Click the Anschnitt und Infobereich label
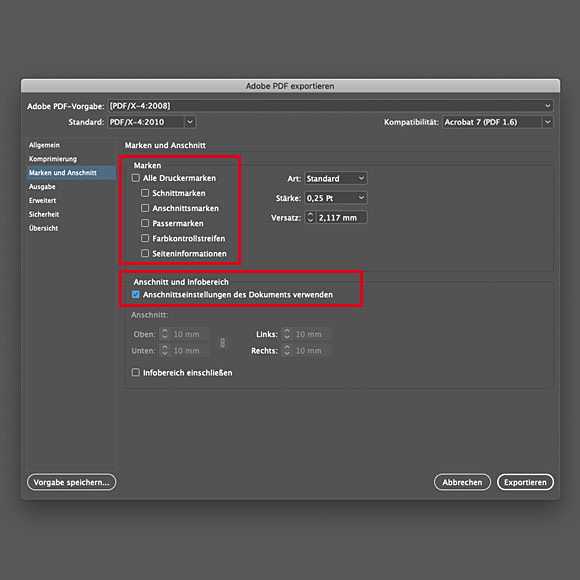This screenshot has width=580, height=580. click(181, 282)
